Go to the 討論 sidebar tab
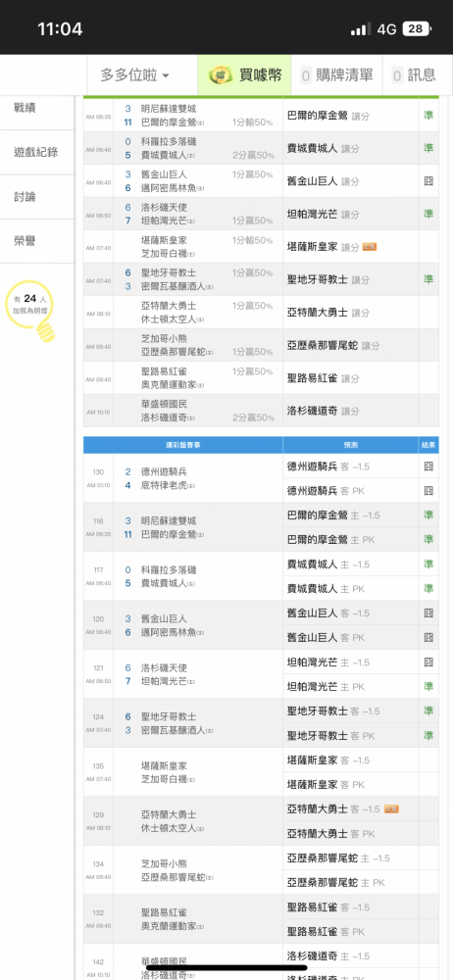 pyautogui.click(x=37, y=197)
